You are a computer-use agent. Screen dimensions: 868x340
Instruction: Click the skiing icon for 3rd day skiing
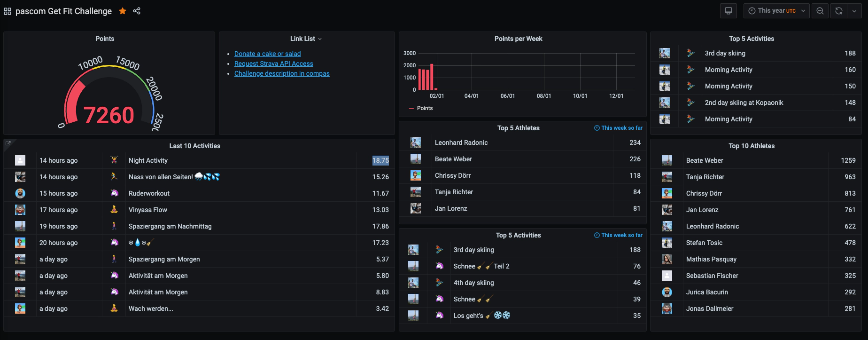point(690,53)
